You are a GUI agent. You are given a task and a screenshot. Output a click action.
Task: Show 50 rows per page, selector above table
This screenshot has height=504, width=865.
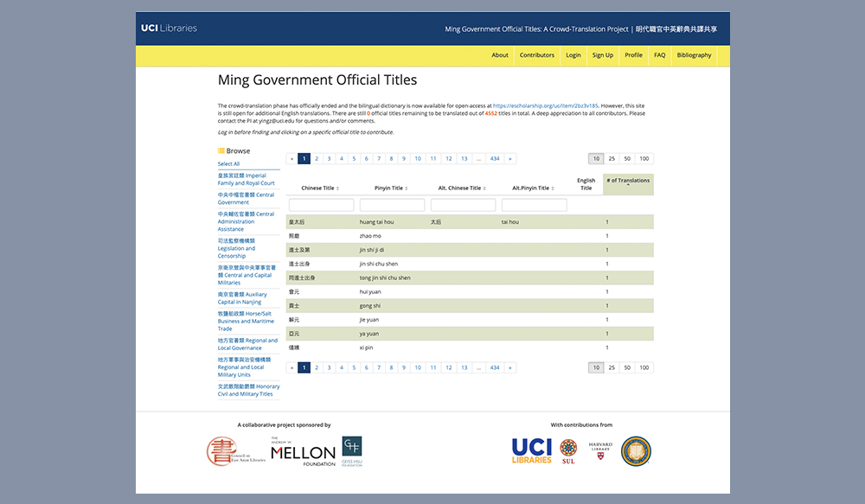[627, 159]
